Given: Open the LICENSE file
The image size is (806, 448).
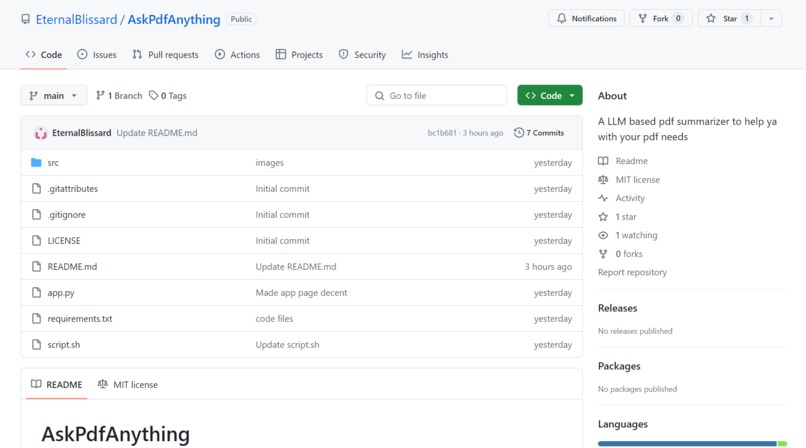Looking at the screenshot, I should click(64, 240).
